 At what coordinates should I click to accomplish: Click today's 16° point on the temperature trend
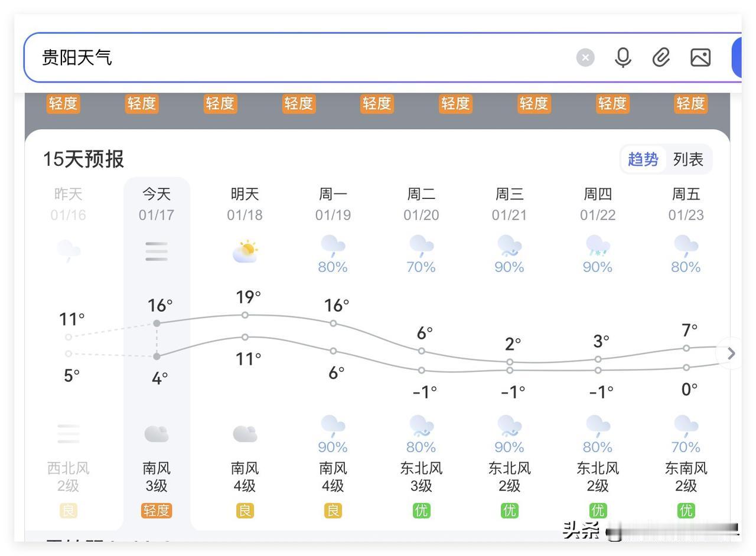click(156, 323)
